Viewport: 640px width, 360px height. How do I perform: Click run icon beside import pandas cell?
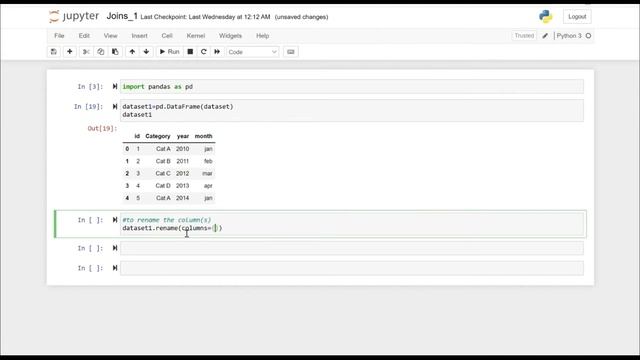[x=115, y=87]
